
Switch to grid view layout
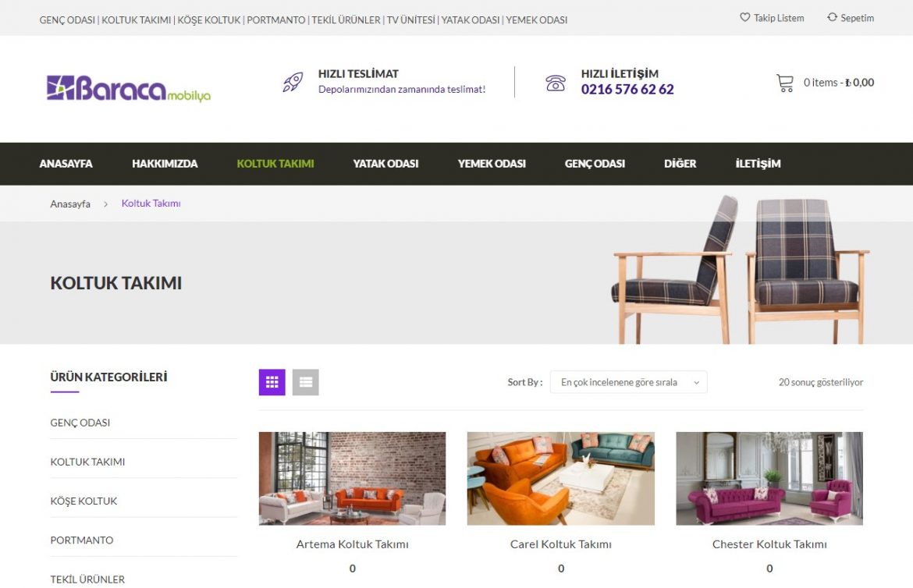pyautogui.click(x=272, y=382)
